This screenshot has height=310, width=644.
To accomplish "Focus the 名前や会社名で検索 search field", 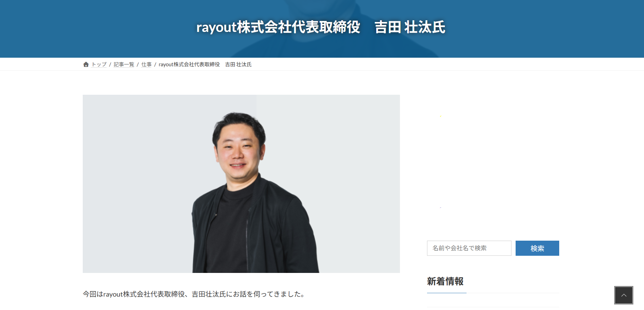I will 469,248.
